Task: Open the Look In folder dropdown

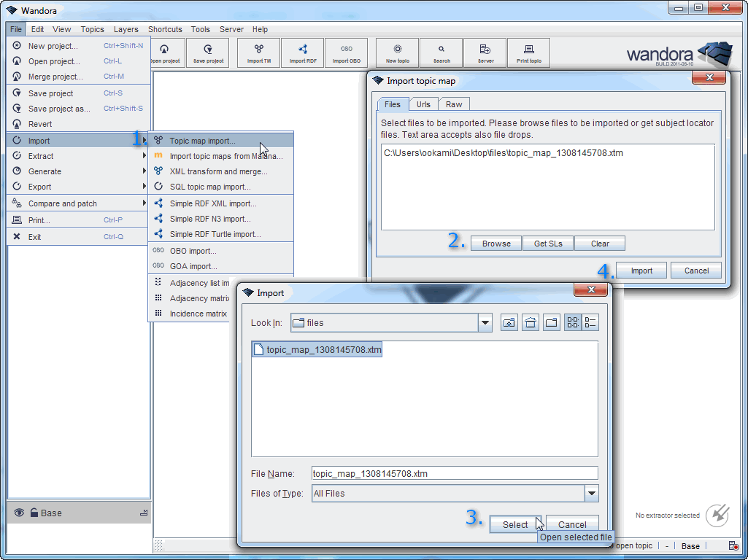Action: coord(483,322)
